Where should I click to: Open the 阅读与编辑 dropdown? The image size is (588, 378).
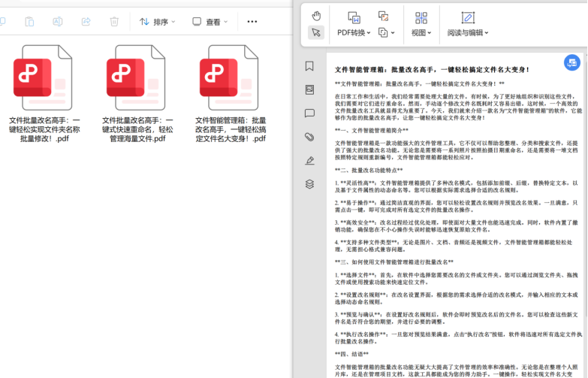(x=468, y=33)
